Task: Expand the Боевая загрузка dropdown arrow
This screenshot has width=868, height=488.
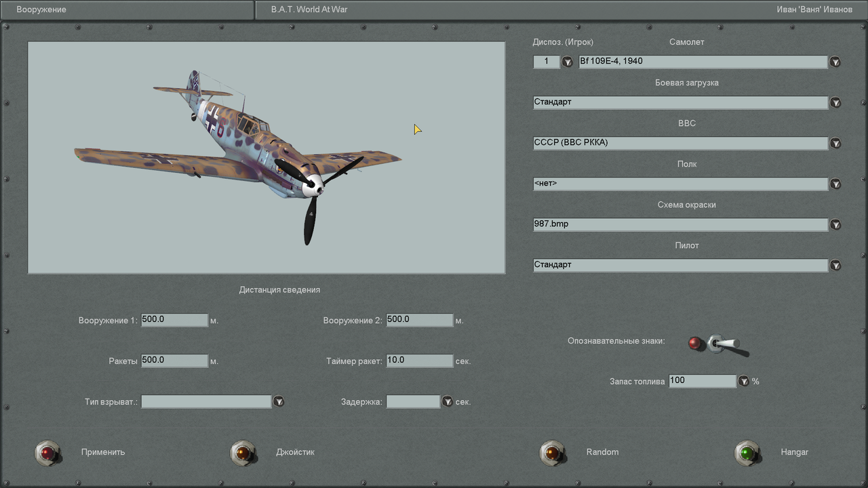Action: [x=835, y=102]
